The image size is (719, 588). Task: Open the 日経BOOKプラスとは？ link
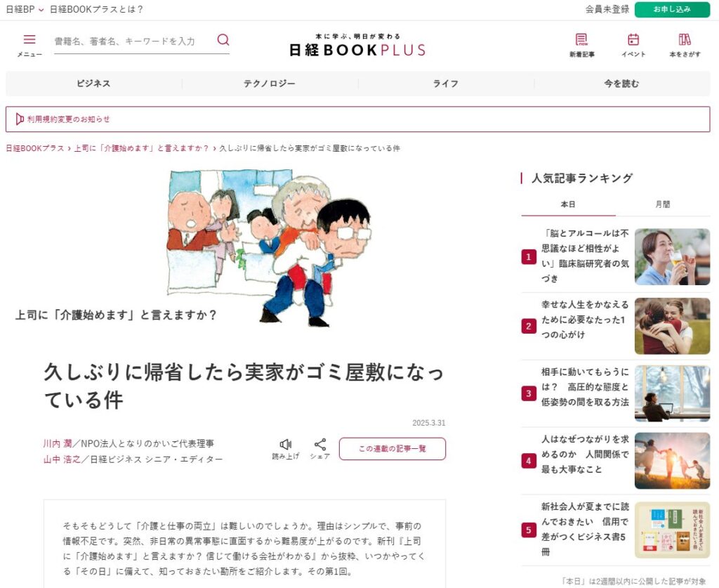click(96, 10)
